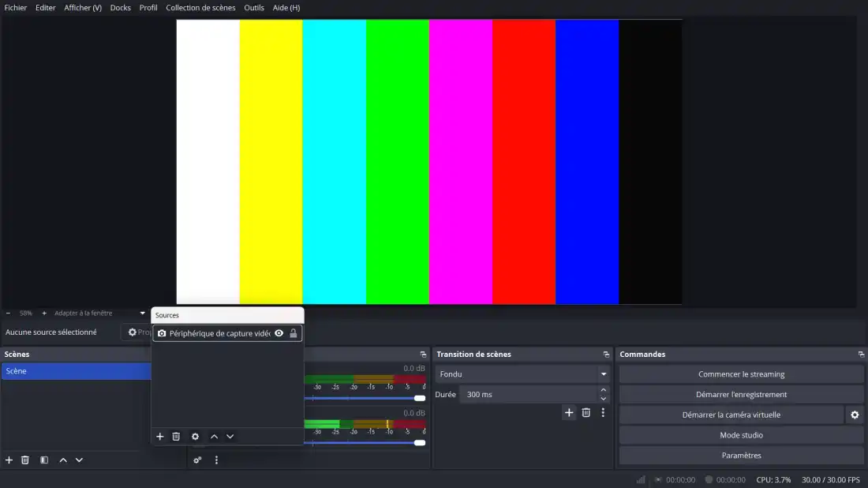868x488 pixels.
Task: Open virtual camera settings gear
Action: click(854, 415)
